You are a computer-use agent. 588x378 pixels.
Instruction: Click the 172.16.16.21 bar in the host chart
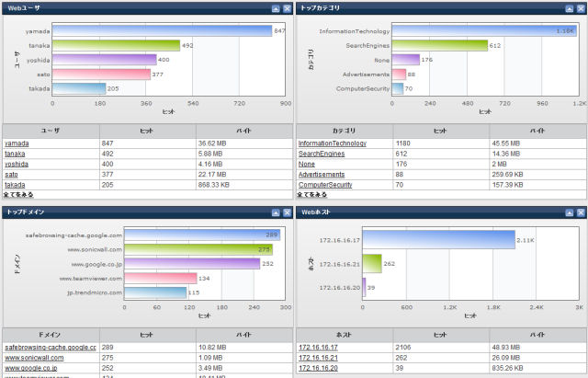coord(372,264)
